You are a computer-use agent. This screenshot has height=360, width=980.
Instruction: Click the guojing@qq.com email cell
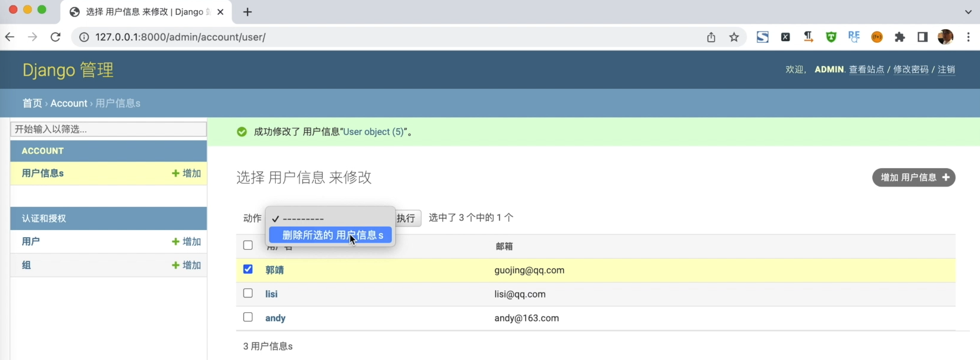pyautogui.click(x=529, y=270)
